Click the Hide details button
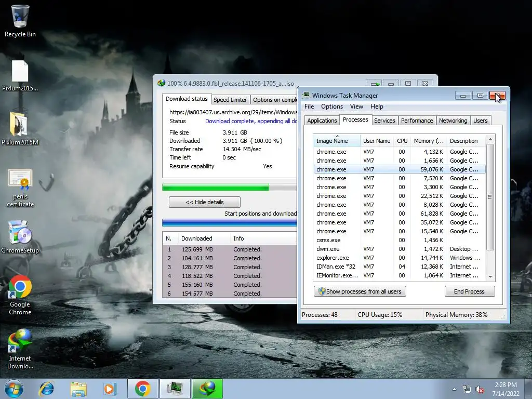The width and height of the screenshot is (532, 399). click(205, 202)
